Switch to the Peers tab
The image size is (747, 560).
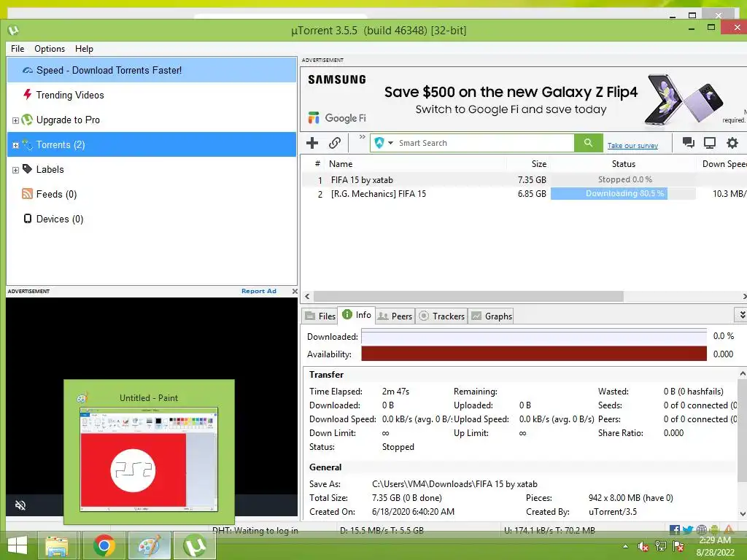point(395,316)
